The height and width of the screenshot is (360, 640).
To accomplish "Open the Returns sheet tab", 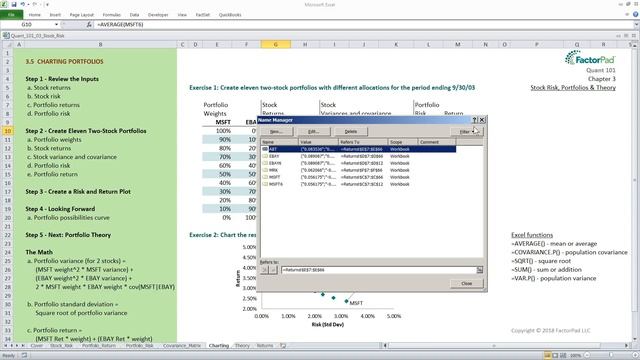I will (265, 346).
